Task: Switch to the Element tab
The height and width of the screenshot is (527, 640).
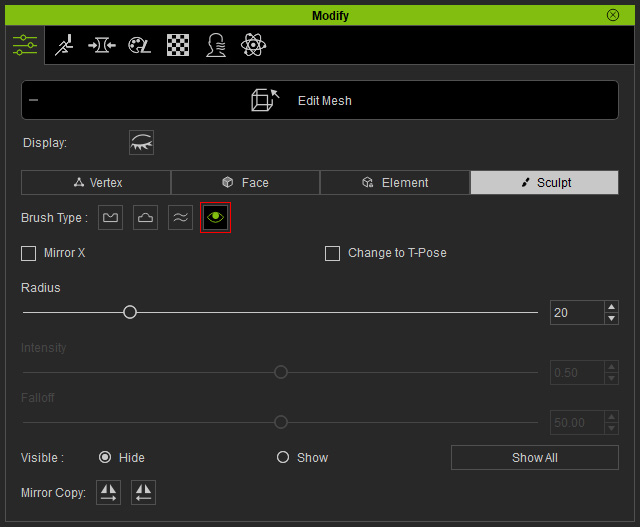Action: click(395, 182)
